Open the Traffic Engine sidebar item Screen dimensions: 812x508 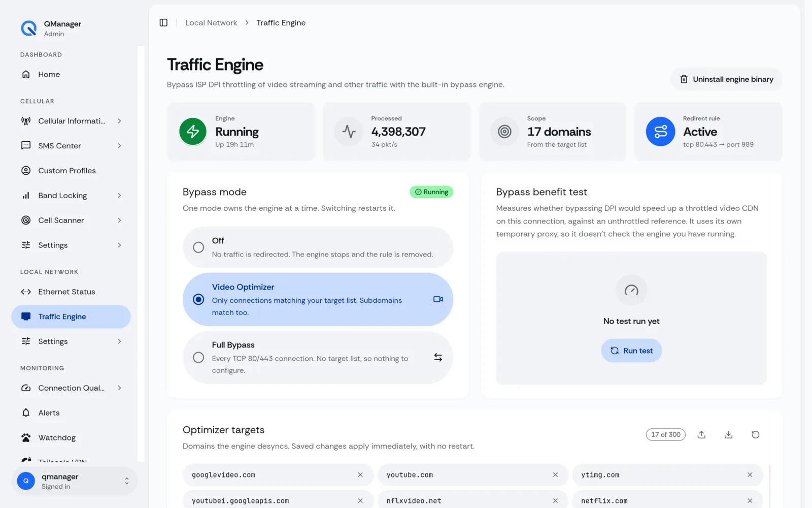71,316
